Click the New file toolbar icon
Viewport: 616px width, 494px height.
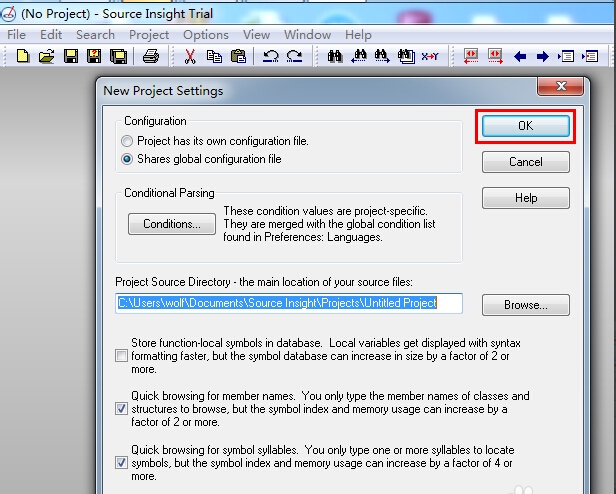[22, 57]
